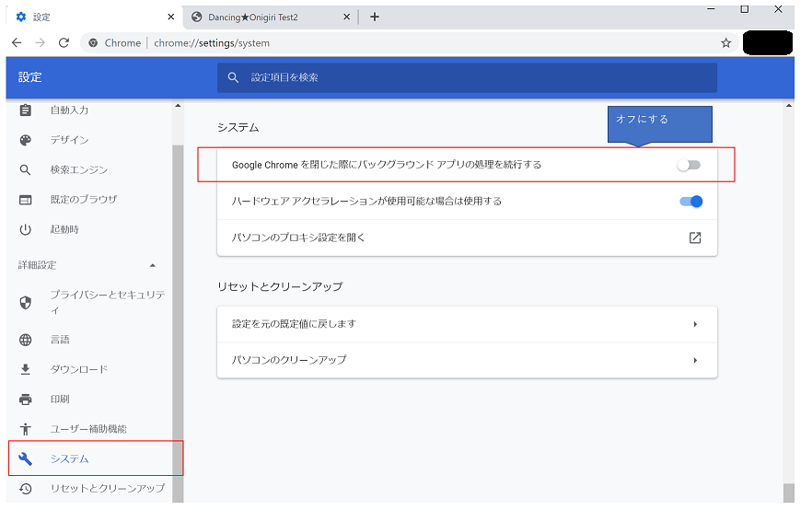The height and width of the screenshot is (510, 812).
Task: Click the magnifier icon in settings search
Action: (x=233, y=77)
